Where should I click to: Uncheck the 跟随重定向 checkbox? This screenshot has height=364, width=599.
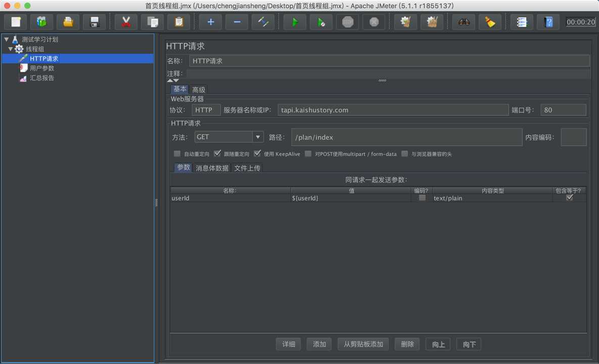tap(217, 154)
